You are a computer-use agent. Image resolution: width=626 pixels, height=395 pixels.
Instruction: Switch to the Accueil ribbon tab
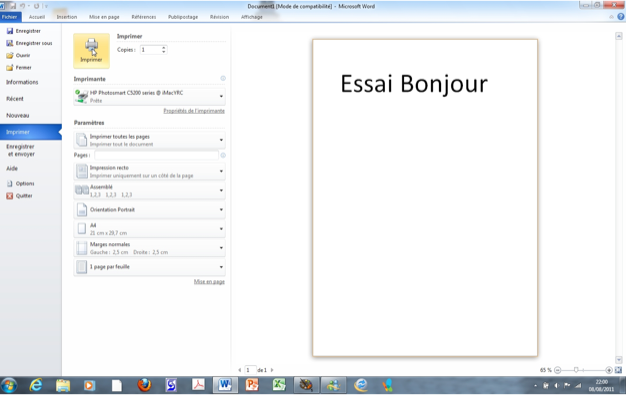coord(37,17)
